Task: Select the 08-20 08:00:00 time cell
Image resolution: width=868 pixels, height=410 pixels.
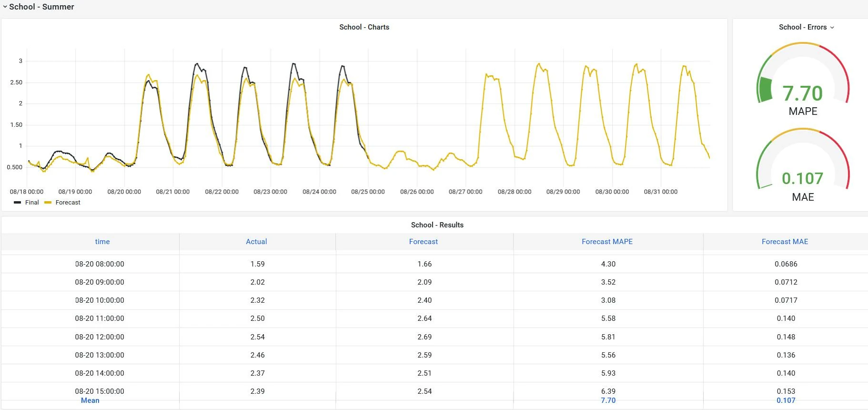Action: tap(100, 264)
